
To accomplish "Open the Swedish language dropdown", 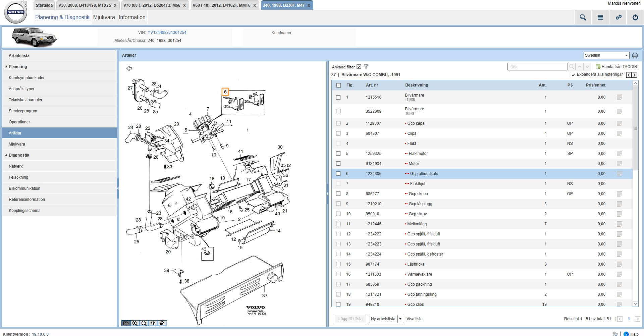I will 626,55.
